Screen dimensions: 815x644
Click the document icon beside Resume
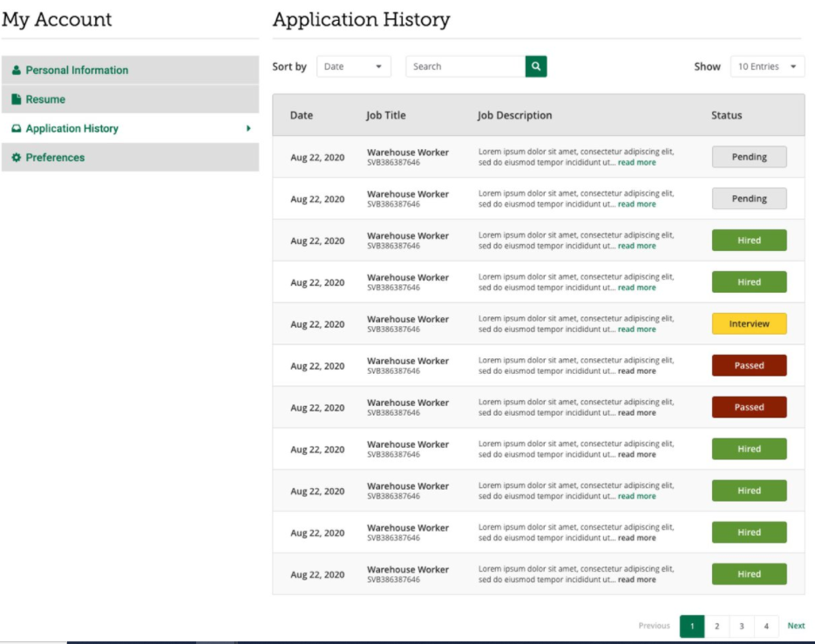tap(17, 99)
